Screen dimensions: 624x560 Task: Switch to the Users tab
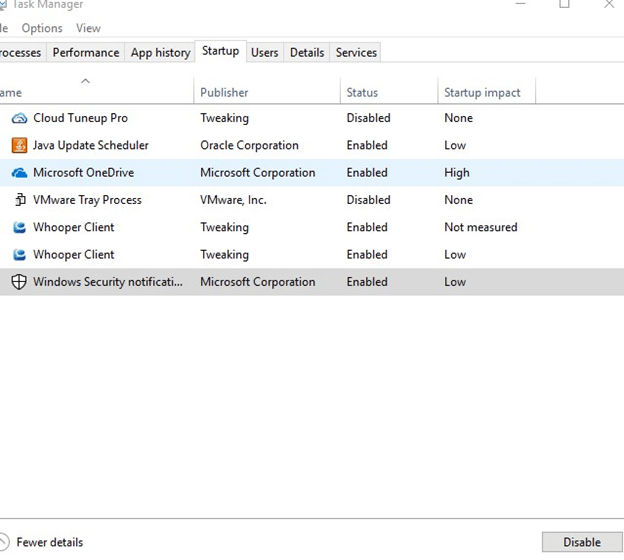pyautogui.click(x=265, y=53)
